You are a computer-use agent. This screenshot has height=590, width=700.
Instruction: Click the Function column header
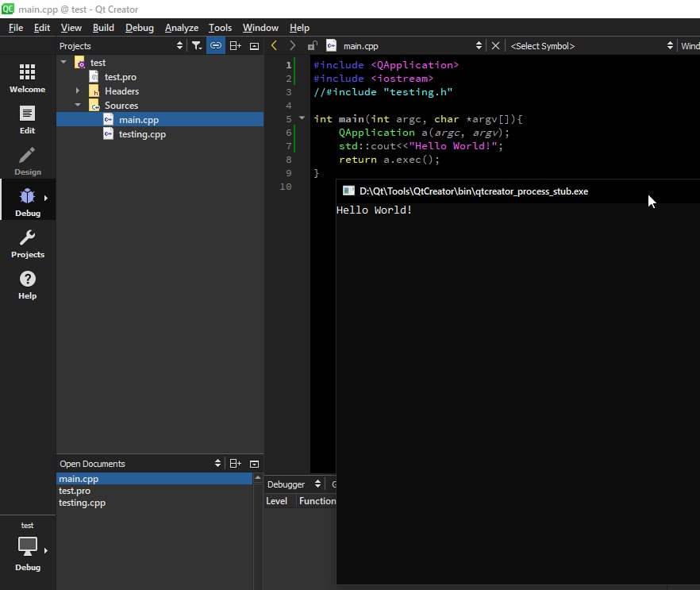[317, 501]
